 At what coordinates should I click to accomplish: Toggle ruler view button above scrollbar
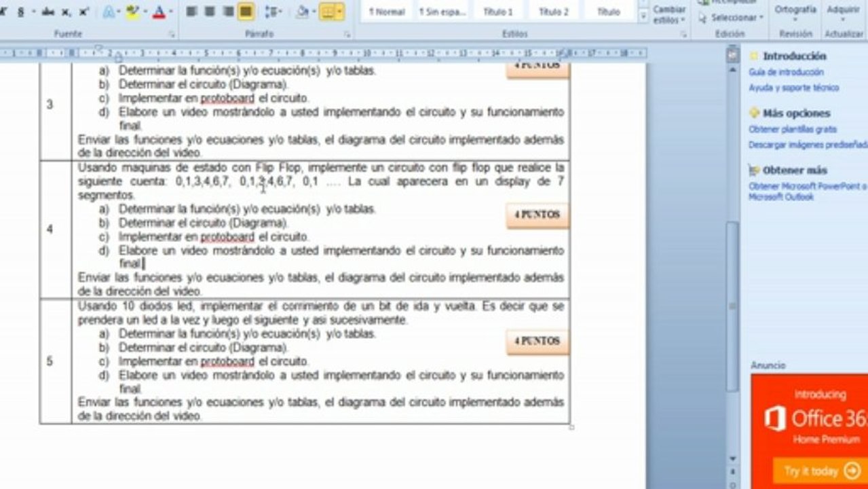tap(732, 54)
